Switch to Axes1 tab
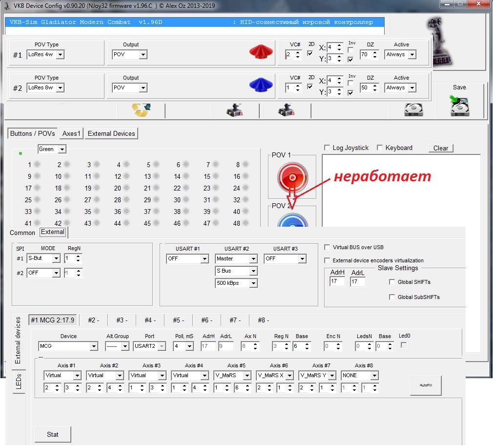Viewport: 493px width, 448px height. (x=71, y=133)
